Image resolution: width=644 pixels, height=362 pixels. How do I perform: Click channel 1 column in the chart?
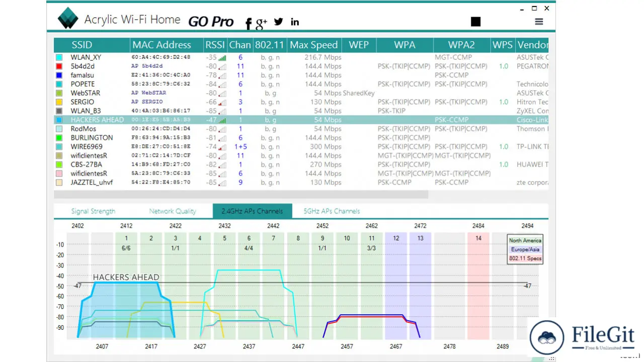pos(126,286)
